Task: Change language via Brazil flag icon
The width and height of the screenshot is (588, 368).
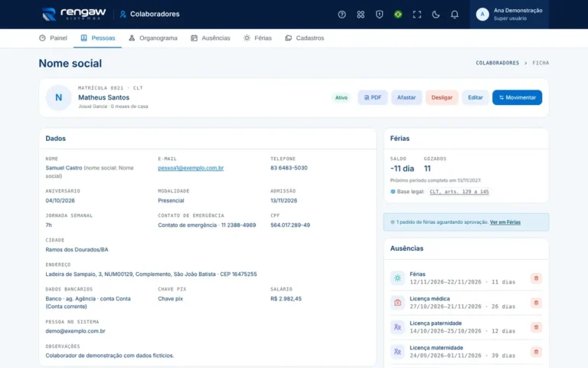Action: (398, 15)
